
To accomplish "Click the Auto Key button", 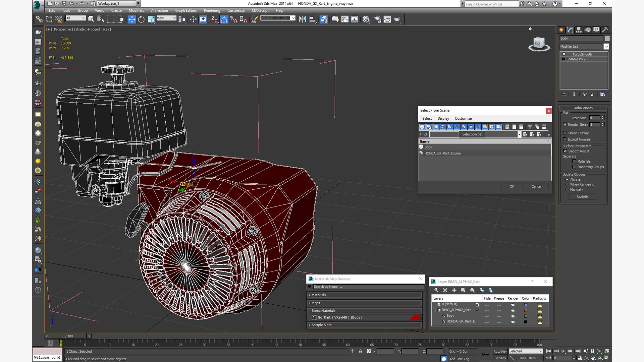I will tap(500, 351).
